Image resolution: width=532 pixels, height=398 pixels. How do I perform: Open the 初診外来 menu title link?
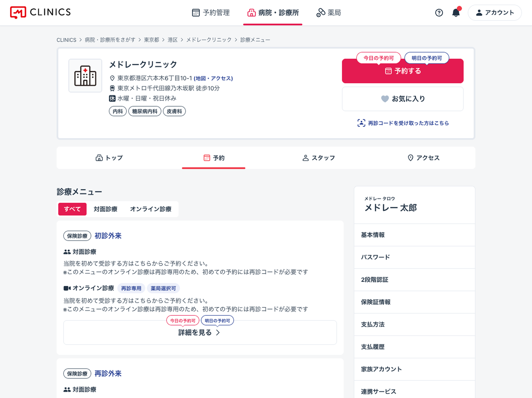coord(108,236)
